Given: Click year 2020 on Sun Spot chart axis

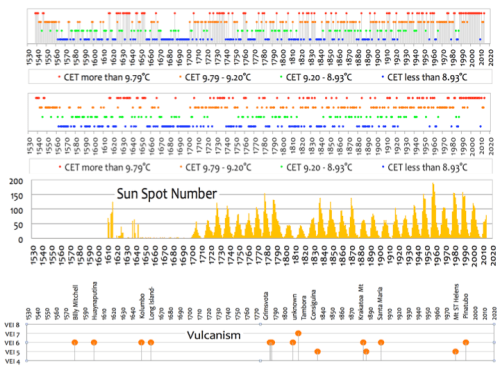Looking at the screenshot, I should 493,255.
